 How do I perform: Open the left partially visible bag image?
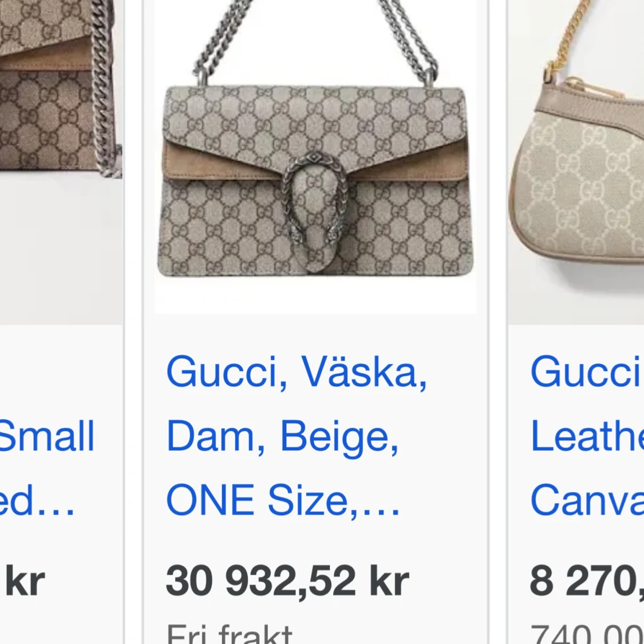(61, 162)
